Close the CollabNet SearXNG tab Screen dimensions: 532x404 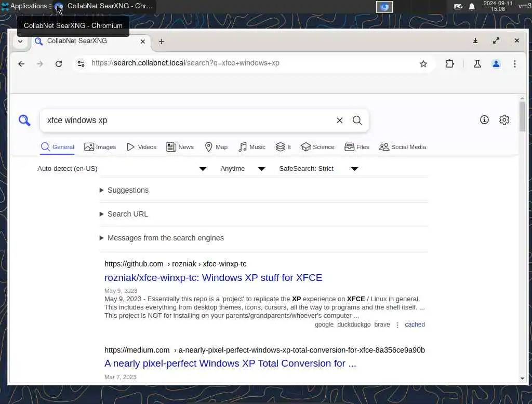pos(143,42)
